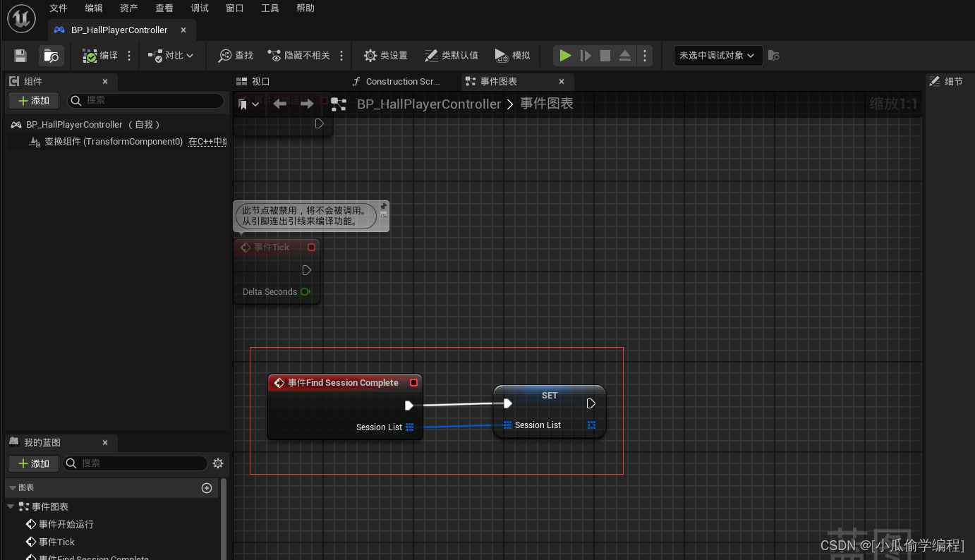Image resolution: width=975 pixels, height=560 pixels.
Task: Click Session List output pin on event node
Action: coord(410,427)
